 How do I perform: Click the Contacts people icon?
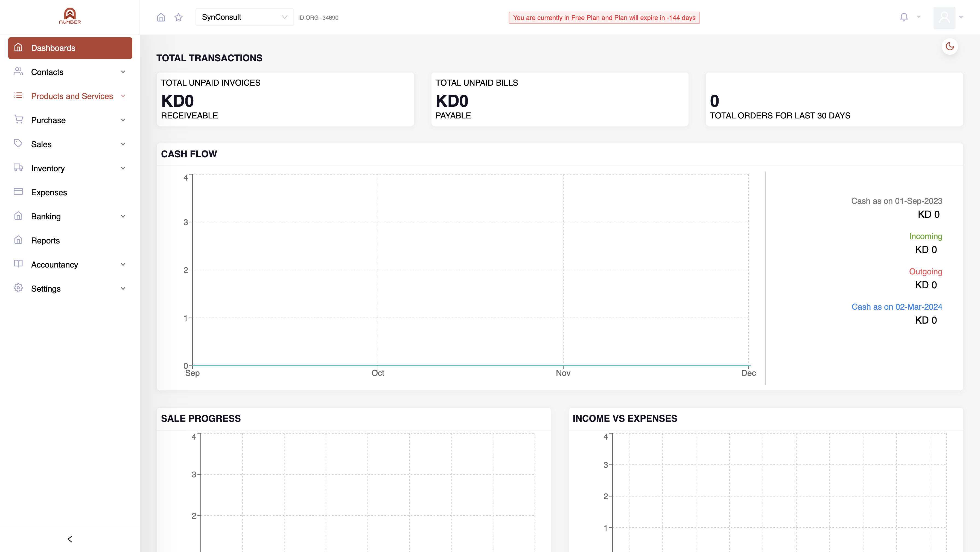point(18,72)
